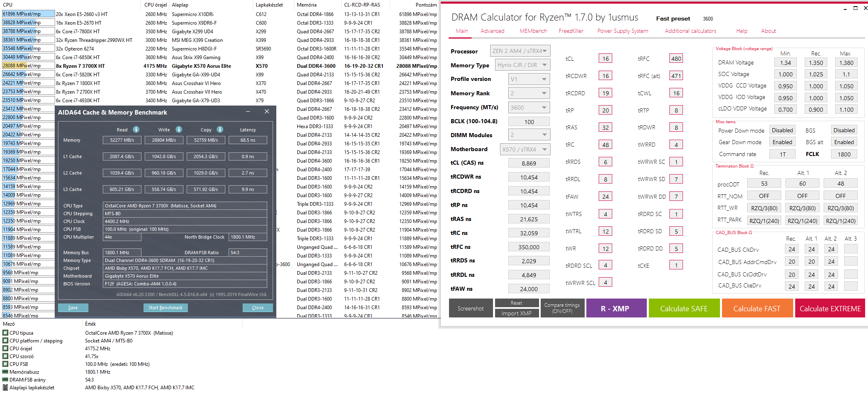Click the info icon next to Copy

pyautogui.click(x=220, y=129)
